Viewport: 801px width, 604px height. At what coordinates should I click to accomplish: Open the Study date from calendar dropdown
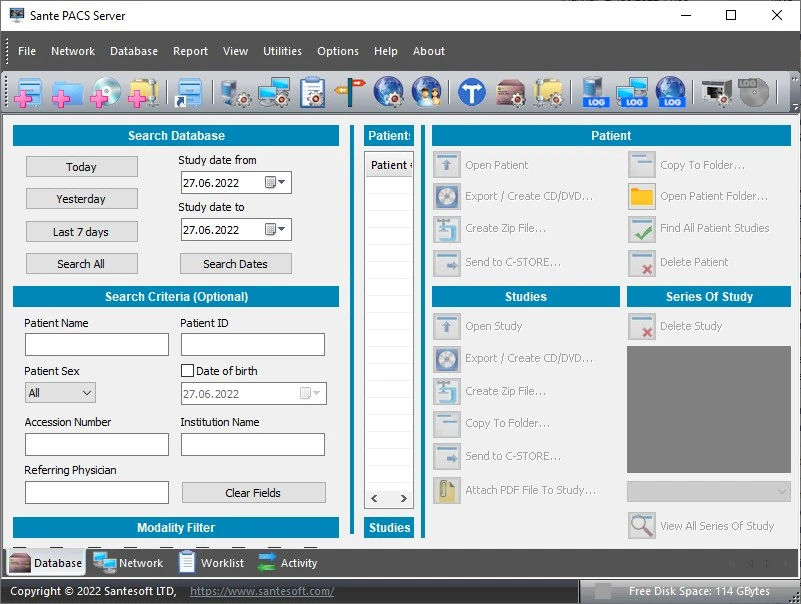276,183
